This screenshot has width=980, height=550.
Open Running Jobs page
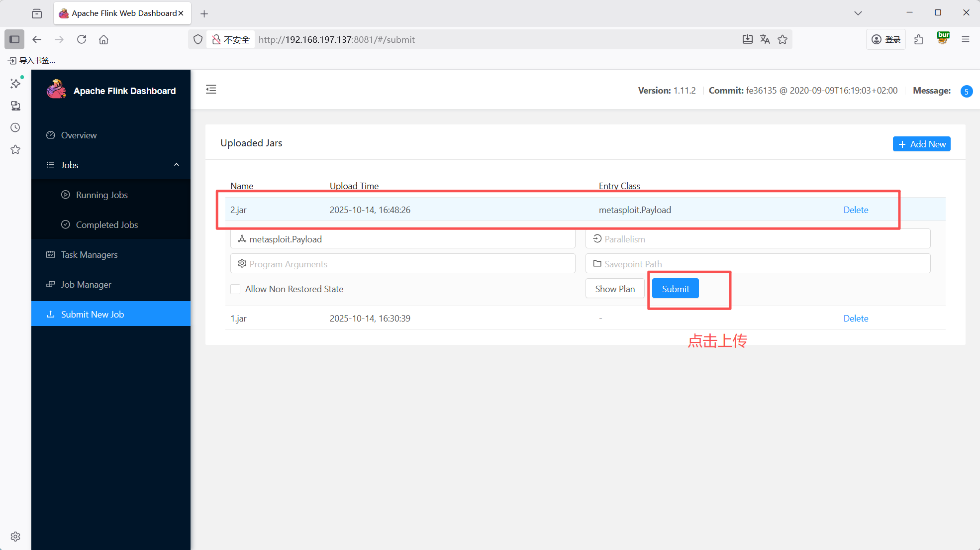(x=101, y=195)
